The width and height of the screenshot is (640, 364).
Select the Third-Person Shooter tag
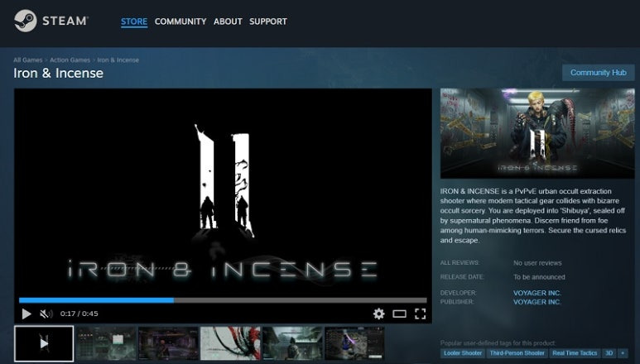(x=517, y=353)
